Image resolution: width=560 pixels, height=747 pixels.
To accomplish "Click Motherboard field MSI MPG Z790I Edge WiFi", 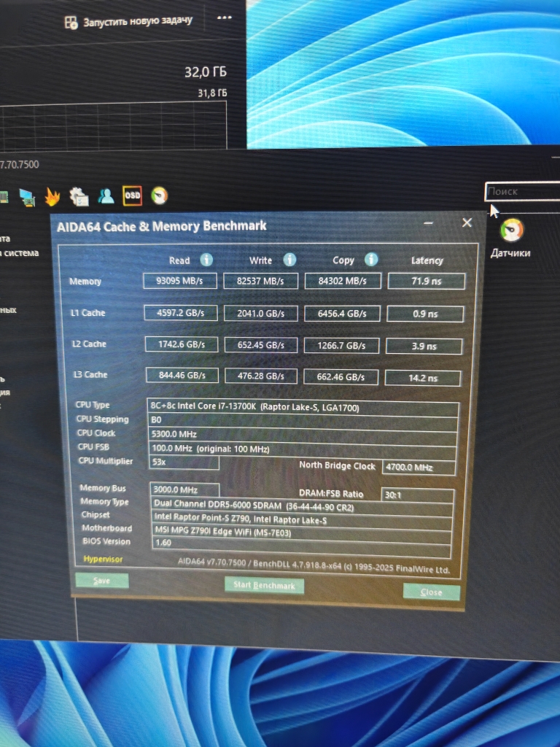I will click(x=301, y=532).
